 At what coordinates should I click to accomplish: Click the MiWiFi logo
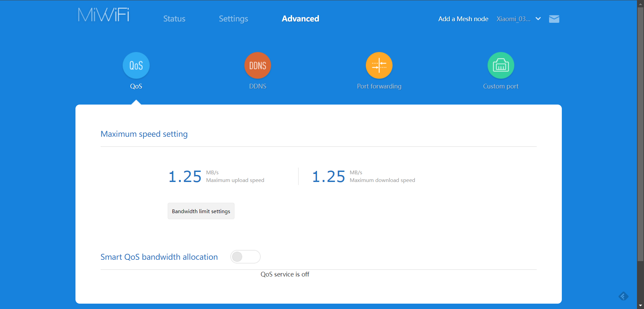click(x=104, y=15)
